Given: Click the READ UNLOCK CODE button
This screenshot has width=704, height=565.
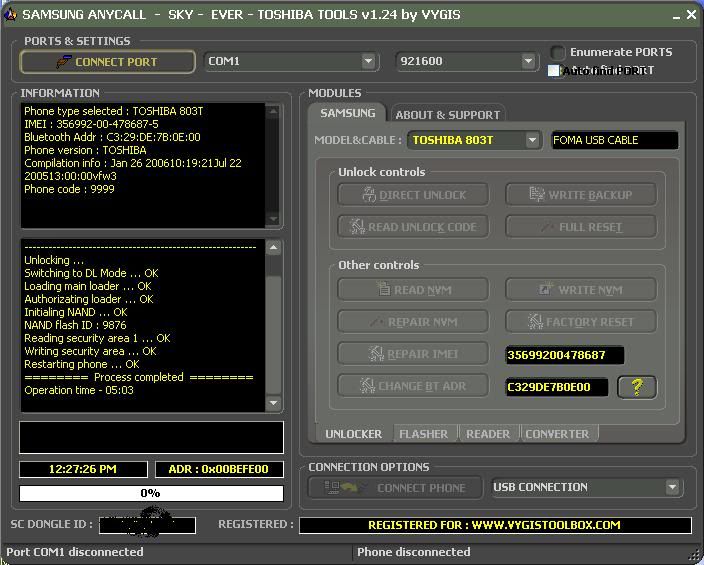Looking at the screenshot, I should pyautogui.click(x=413, y=227).
